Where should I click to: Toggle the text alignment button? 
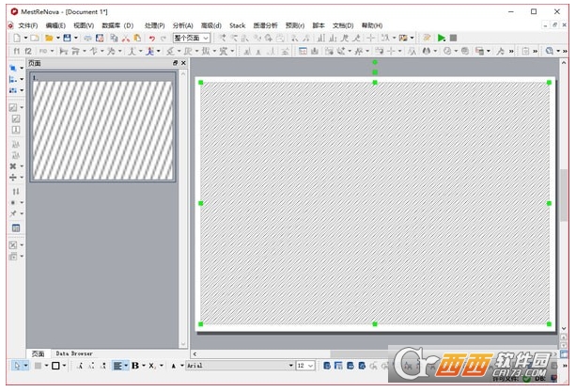point(117,366)
